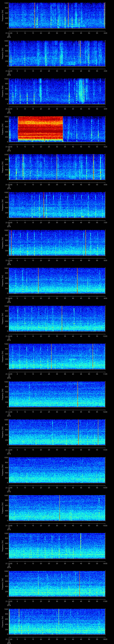Click the 21:17:00 start time label
The width and height of the screenshot is (114, 644).
click(x=9, y=639)
